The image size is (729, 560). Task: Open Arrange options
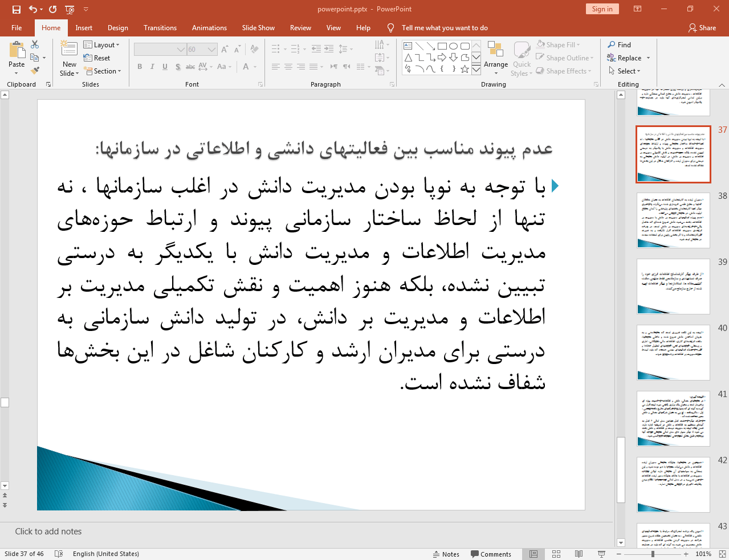(x=496, y=58)
